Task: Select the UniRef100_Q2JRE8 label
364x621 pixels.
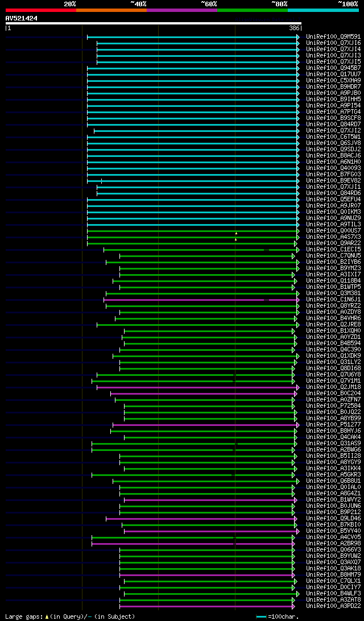Action: coord(333,325)
